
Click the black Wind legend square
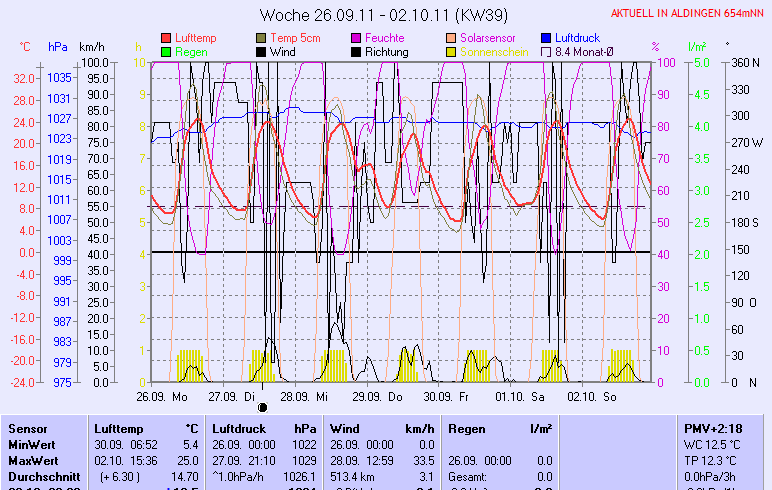261,52
